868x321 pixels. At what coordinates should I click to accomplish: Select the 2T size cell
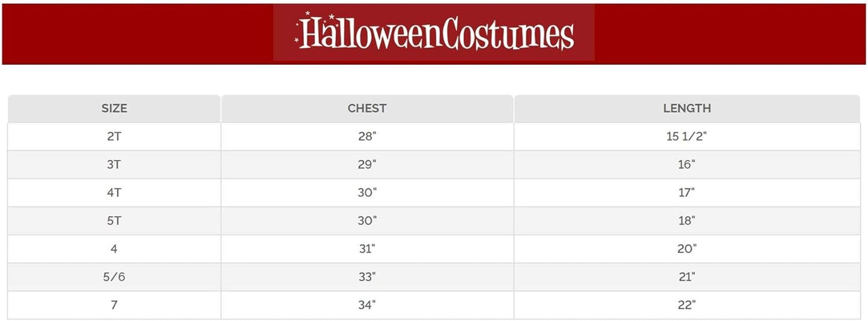[x=114, y=136]
